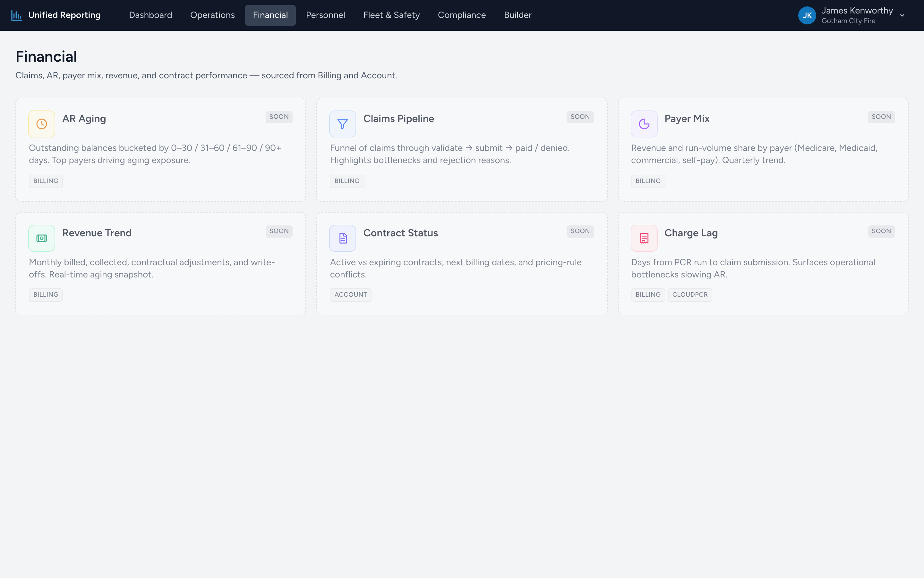Screen dimensions: 924x578
Task: Click the BILLING tag under Claims Pipeline
Action: pyautogui.click(x=347, y=181)
